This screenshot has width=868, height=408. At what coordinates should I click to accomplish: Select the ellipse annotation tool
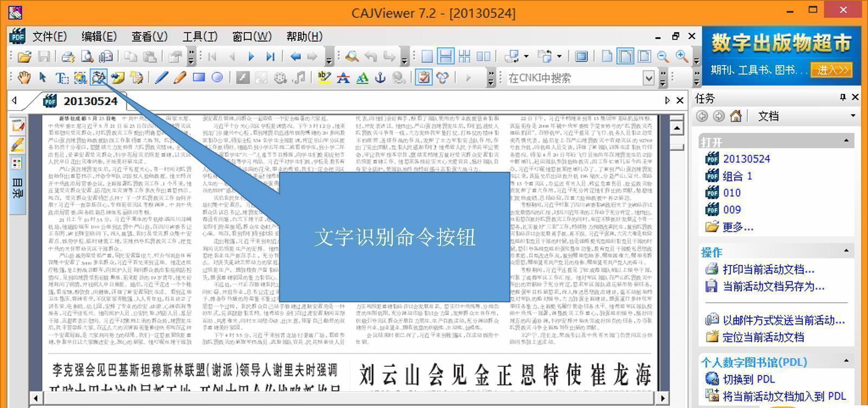click(x=217, y=78)
